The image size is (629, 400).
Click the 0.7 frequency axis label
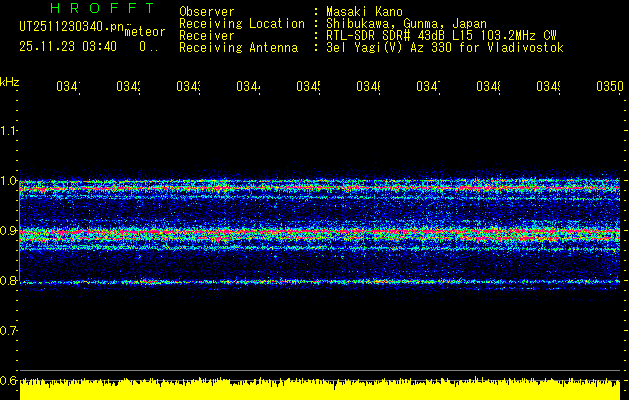pyautogui.click(x=9, y=330)
